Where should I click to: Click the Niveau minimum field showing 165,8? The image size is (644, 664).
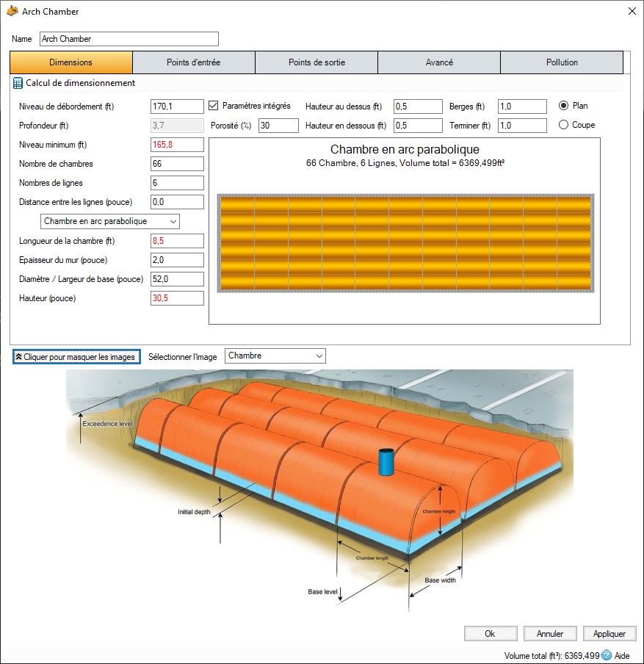pyautogui.click(x=177, y=145)
